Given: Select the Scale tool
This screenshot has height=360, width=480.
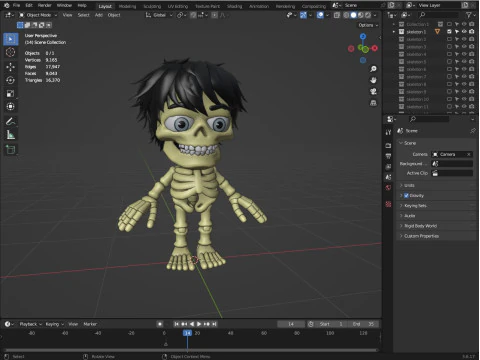Looking at the screenshot, I should (x=11, y=93).
